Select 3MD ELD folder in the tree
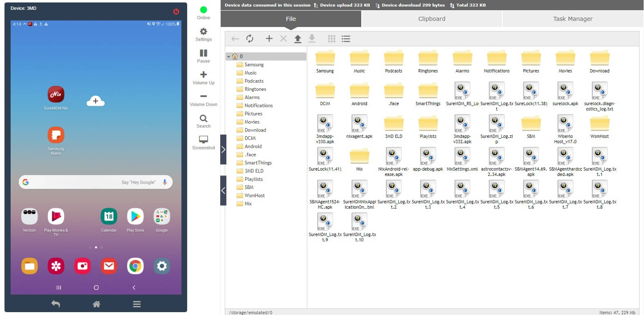Image resolution: width=644 pixels, height=315 pixels. pyautogui.click(x=250, y=171)
